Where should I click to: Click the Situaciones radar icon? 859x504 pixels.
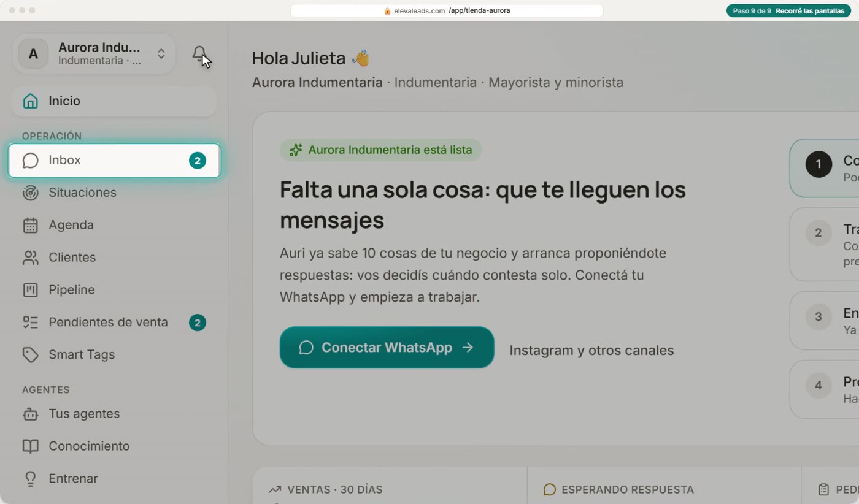[x=30, y=193]
